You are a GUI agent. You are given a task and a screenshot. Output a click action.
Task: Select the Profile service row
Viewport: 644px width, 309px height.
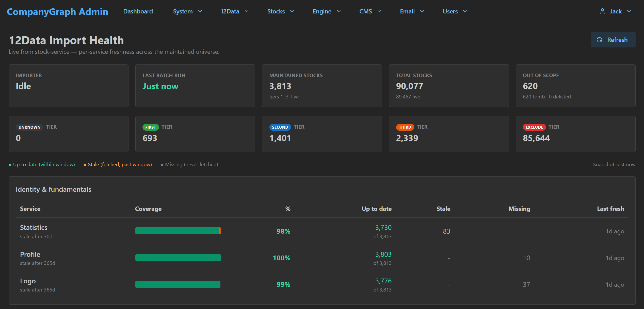point(322,258)
